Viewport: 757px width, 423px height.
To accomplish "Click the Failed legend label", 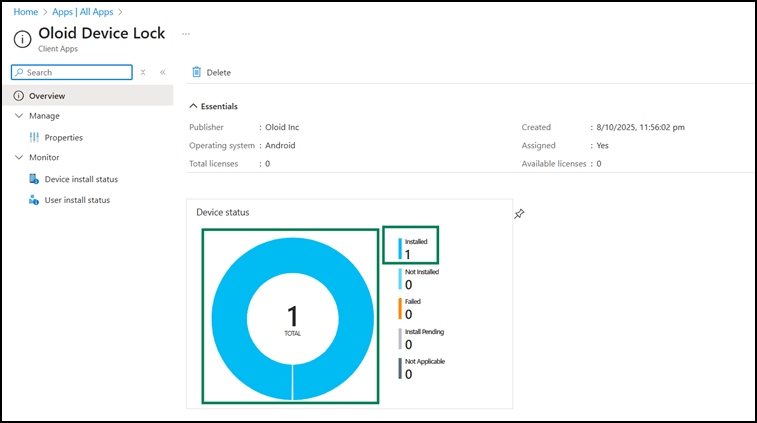I will (413, 301).
